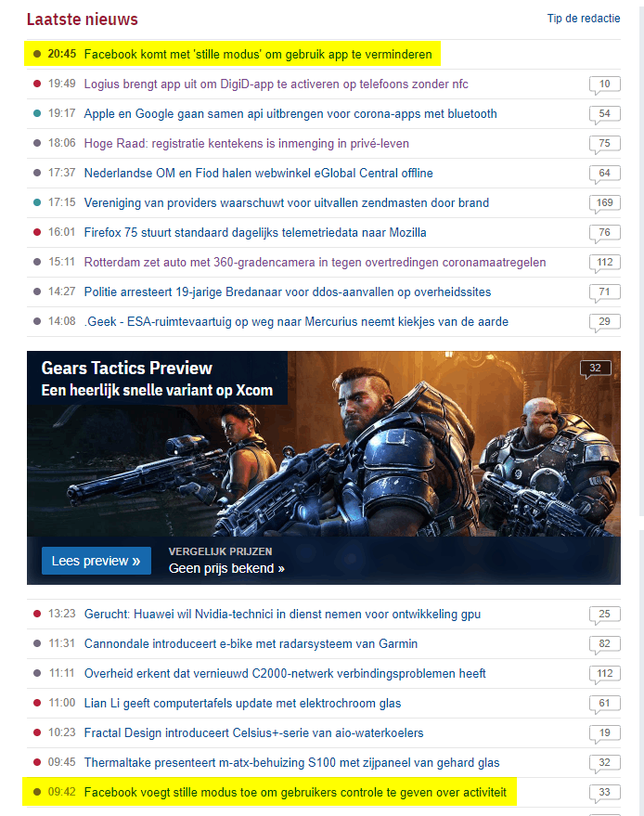Click the 13:23 timestamp
Viewport: 644px width, 816px height.
62,614
